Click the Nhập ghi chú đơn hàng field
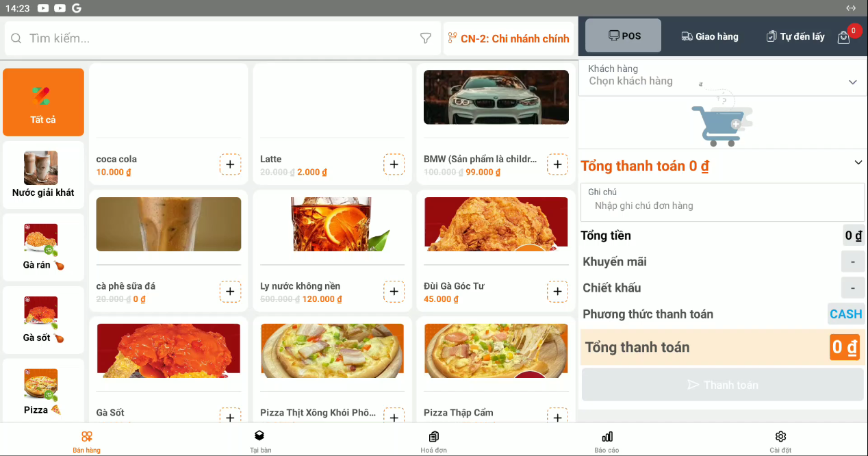This screenshot has width=868, height=456. tap(722, 205)
